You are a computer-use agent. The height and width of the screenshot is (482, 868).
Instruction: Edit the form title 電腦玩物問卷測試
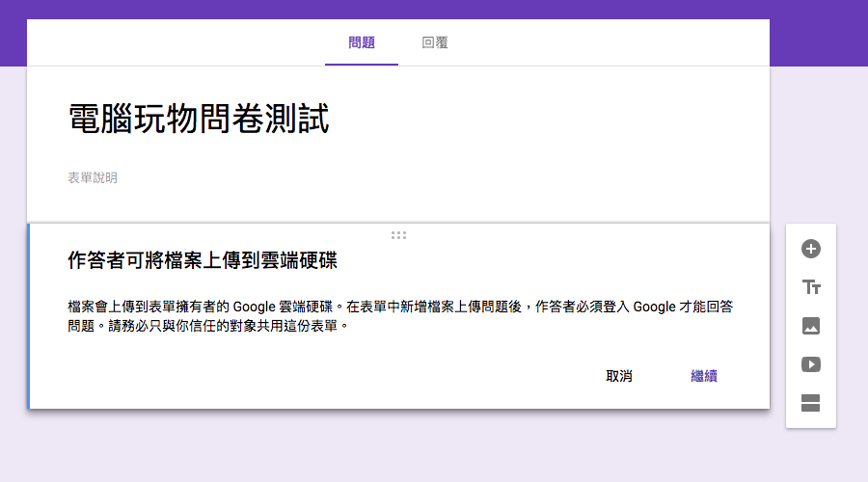[198, 119]
